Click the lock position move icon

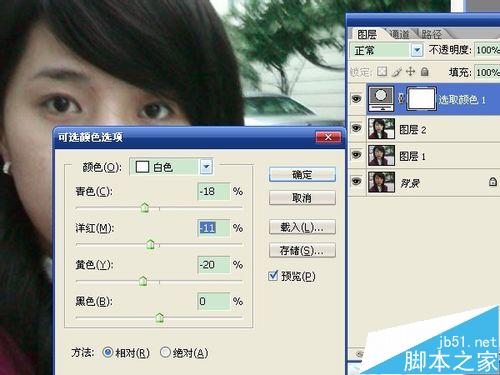pos(410,72)
